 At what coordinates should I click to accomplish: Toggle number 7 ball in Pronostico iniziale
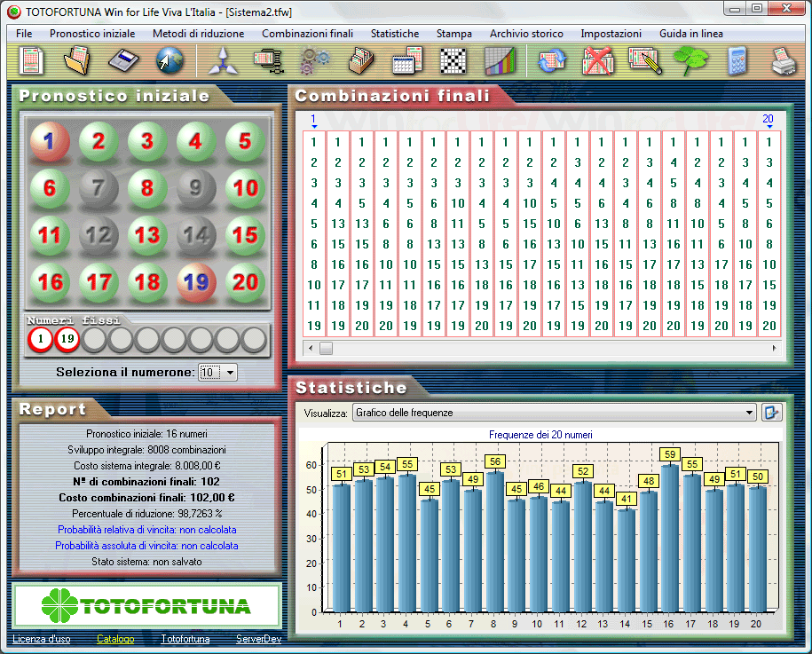tap(99, 187)
